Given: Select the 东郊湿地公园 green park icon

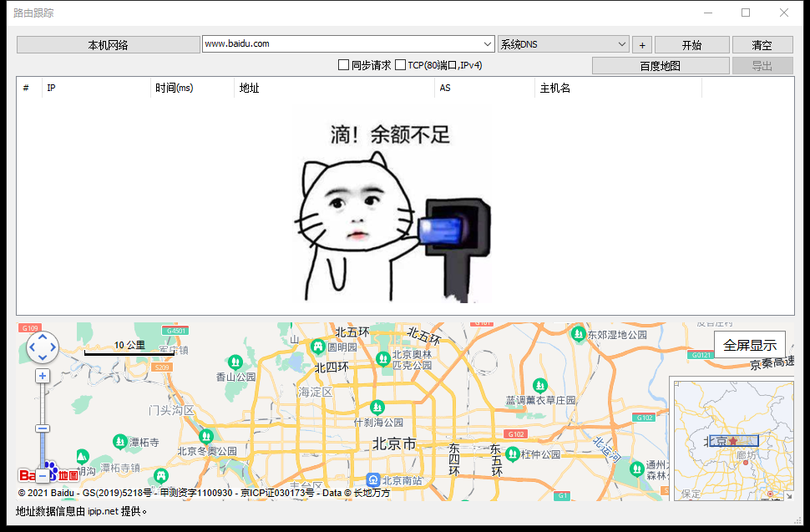Looking at the screenshot, I should point(578,333).
